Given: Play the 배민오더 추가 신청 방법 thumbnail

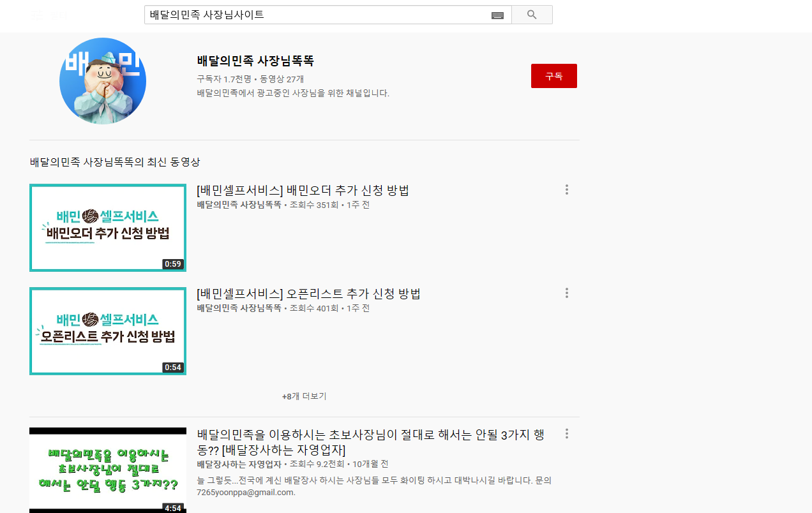Looking at the screenshot, I should click(x=108, y=228).
